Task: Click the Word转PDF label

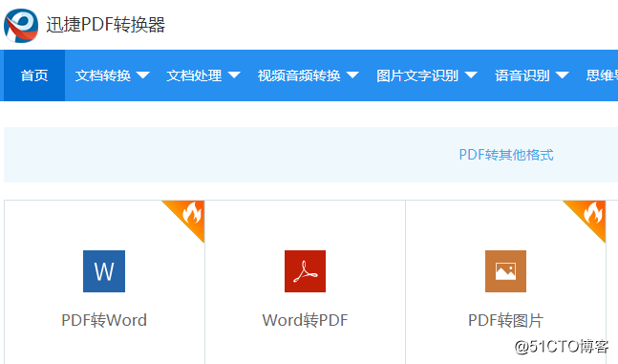Action: point(305,320)
